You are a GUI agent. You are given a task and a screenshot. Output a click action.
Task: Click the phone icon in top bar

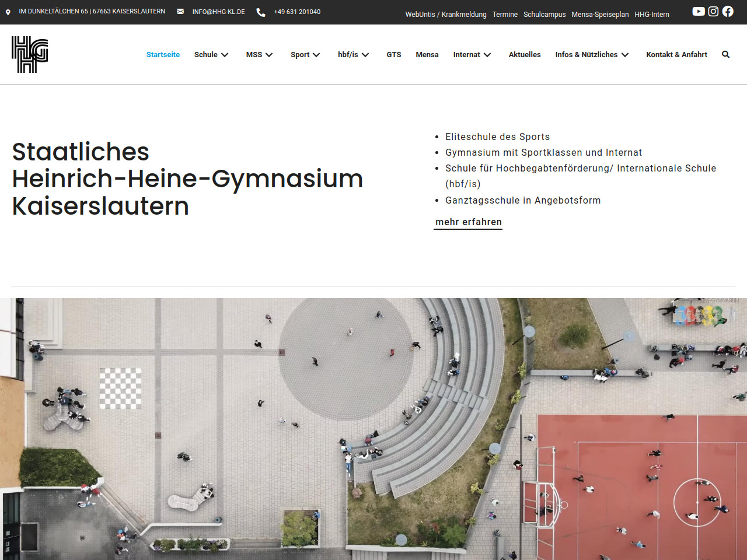click(x=261, y=12)
